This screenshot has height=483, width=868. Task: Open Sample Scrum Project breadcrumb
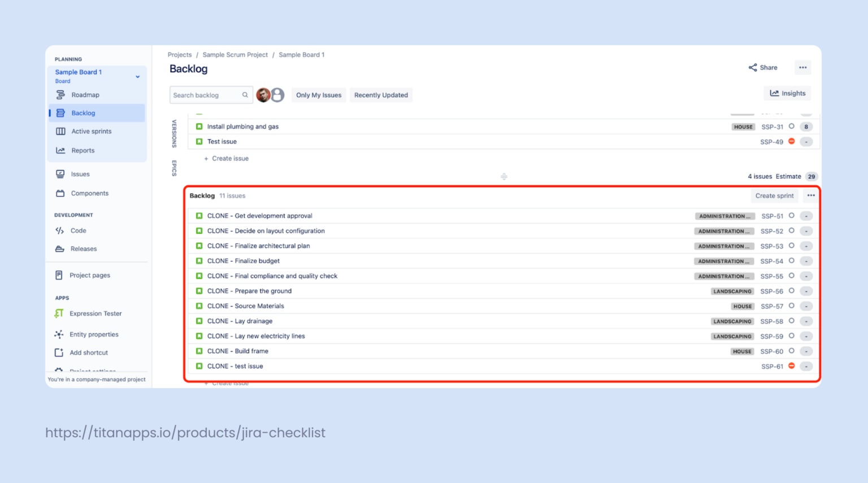[x=235, y=55]
